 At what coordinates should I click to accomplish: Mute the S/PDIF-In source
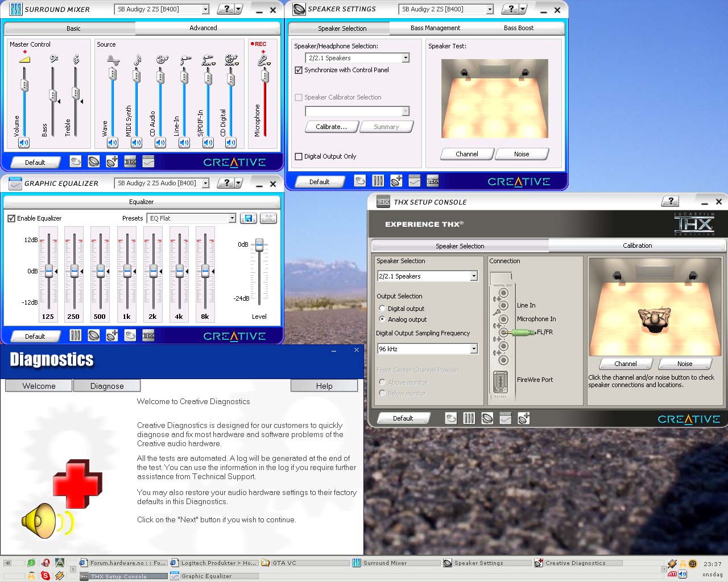(208, 143)
